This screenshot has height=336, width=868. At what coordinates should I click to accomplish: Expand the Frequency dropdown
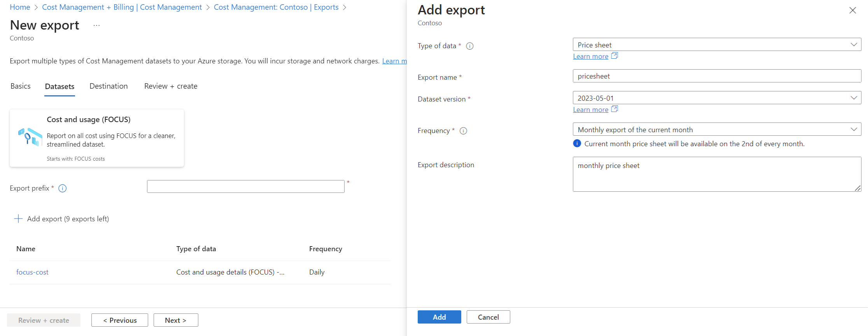[x=716, y=129]
